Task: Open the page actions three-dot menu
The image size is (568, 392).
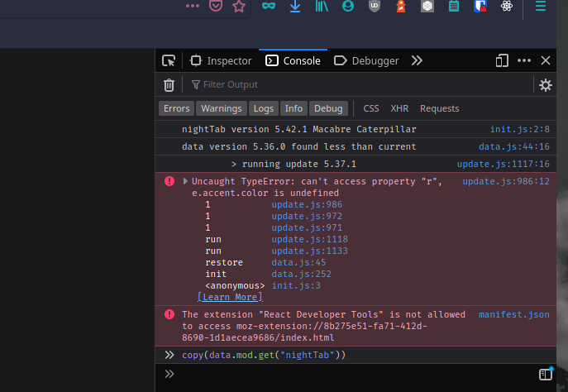Action: coord(193,6)
